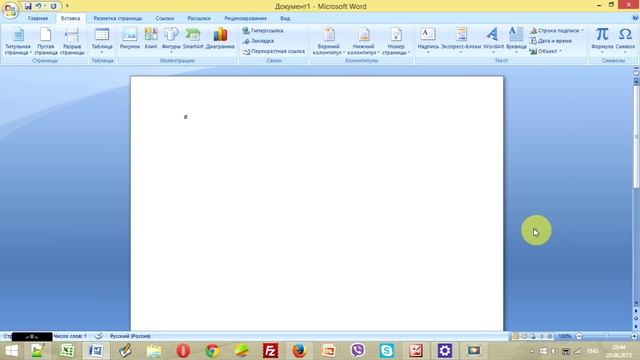
Task: Open the Нижний колонтитул footer dropdown
Action: (363, 41)
